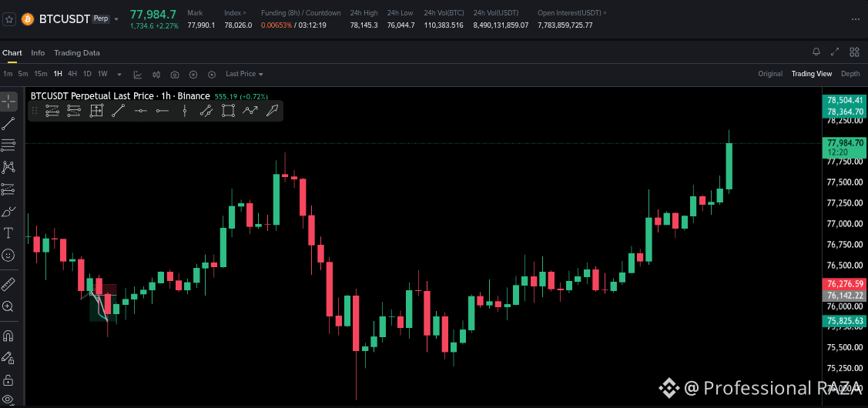Activate the Zoom In magnifier tool
Screen dimensions: 868x408
(8, 306)
